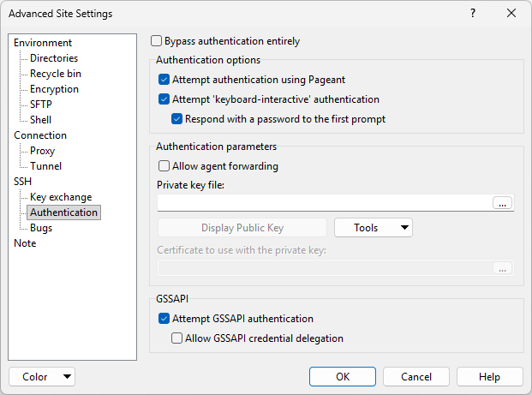Go to Key exchange settings
532x395 pixels.
61,197
